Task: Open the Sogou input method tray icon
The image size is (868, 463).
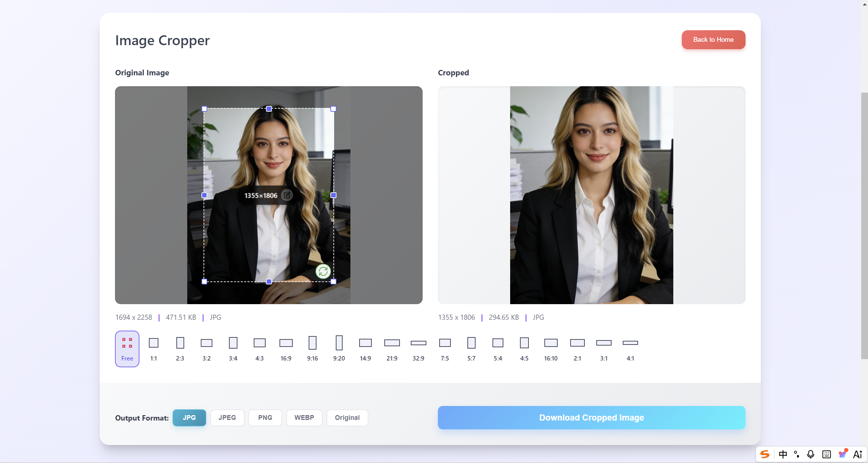Action: pyautogui.click(x=765, y=454)
